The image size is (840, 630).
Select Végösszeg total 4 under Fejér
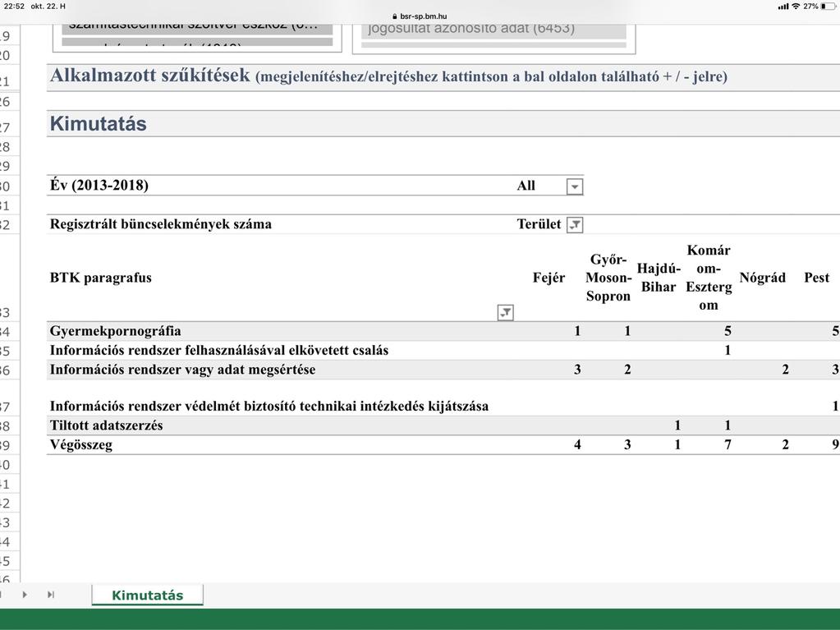coord(577,444)
